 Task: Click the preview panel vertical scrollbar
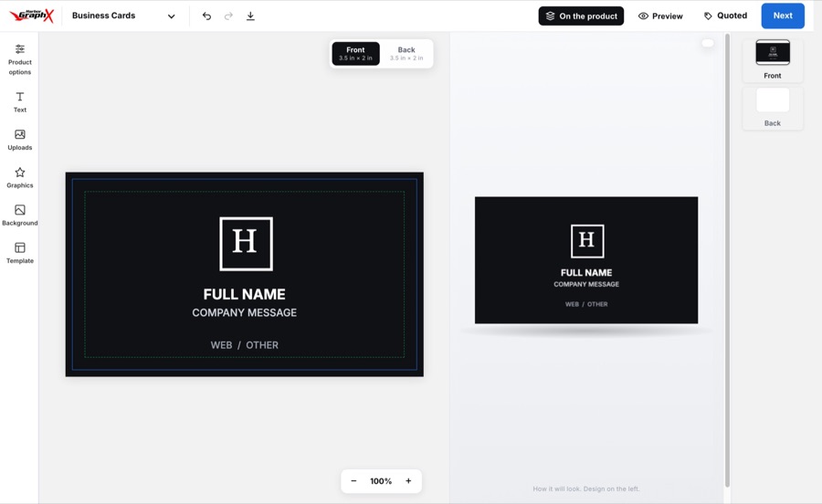[x=727, y=260]
